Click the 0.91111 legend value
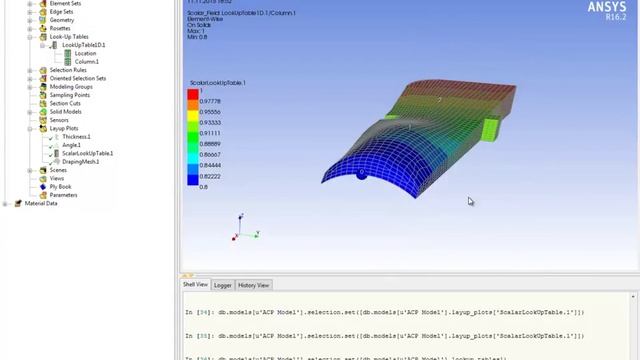Screen dimensions: 640x360 click(210, 133)
